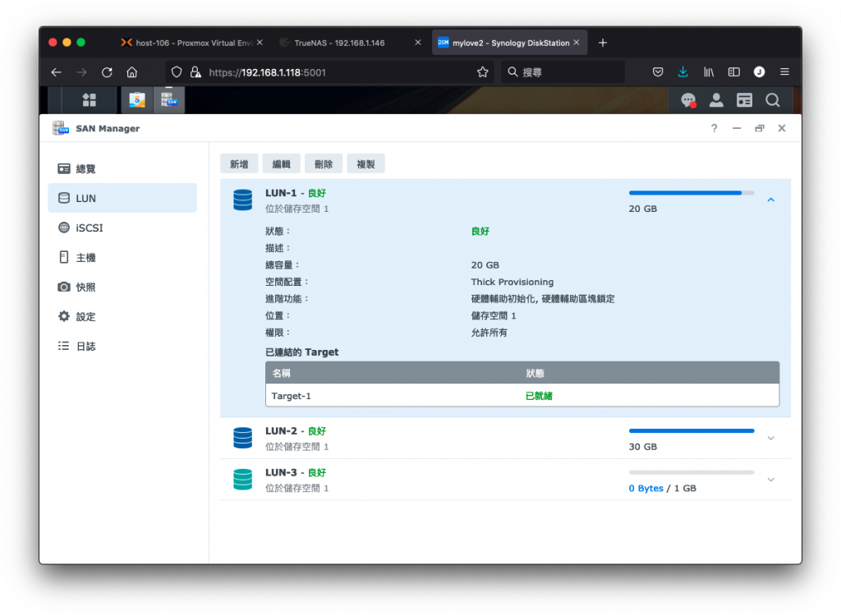The width and height of the screenshot is (841, 616).
Task: Click the 刪除 delete button
Action: click(x=324, y=163)
